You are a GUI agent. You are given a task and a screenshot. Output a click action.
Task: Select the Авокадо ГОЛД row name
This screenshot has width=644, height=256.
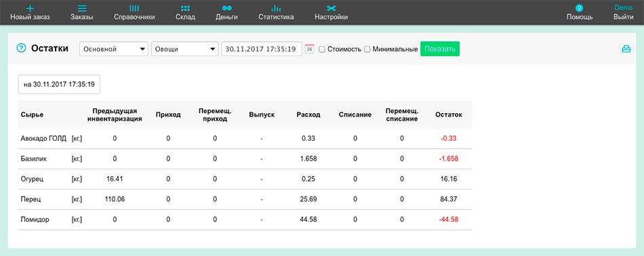pyautogui.click(x=43, y=139)
